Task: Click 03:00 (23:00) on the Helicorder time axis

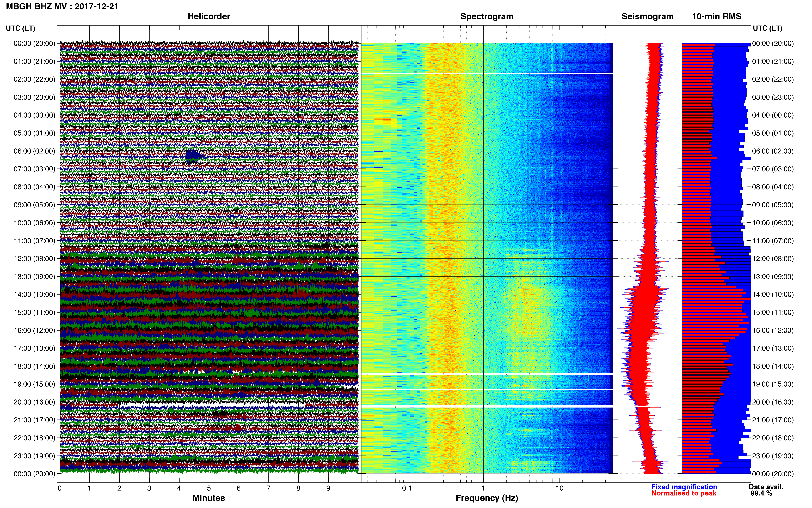Action: point(34,97)
